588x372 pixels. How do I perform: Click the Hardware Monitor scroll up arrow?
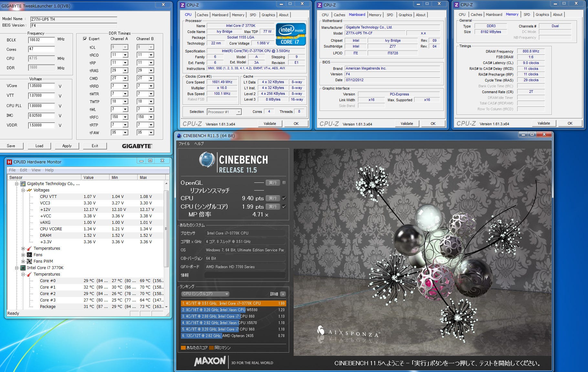point(166,183)
